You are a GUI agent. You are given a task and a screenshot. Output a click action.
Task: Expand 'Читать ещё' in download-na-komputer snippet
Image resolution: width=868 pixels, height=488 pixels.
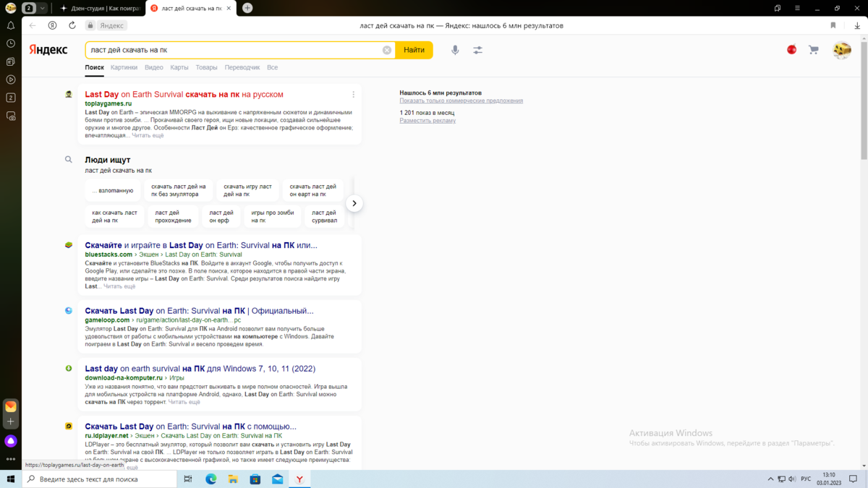184,402
